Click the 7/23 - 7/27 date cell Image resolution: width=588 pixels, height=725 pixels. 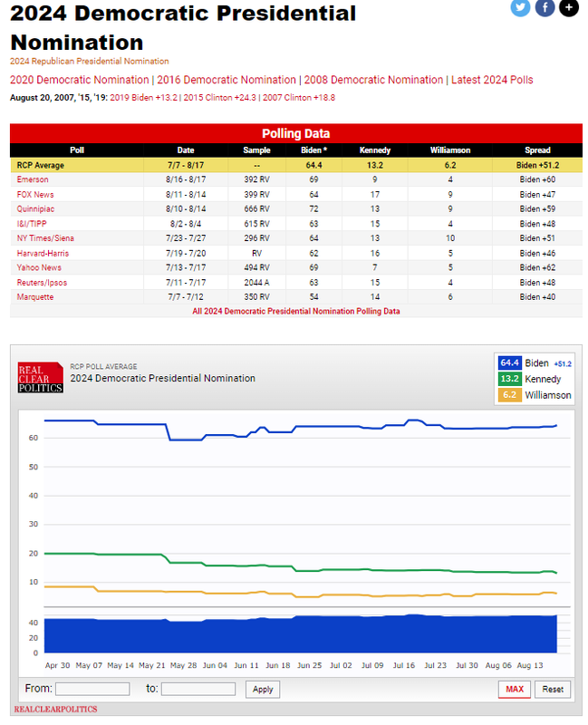click(x=186, y=238)
